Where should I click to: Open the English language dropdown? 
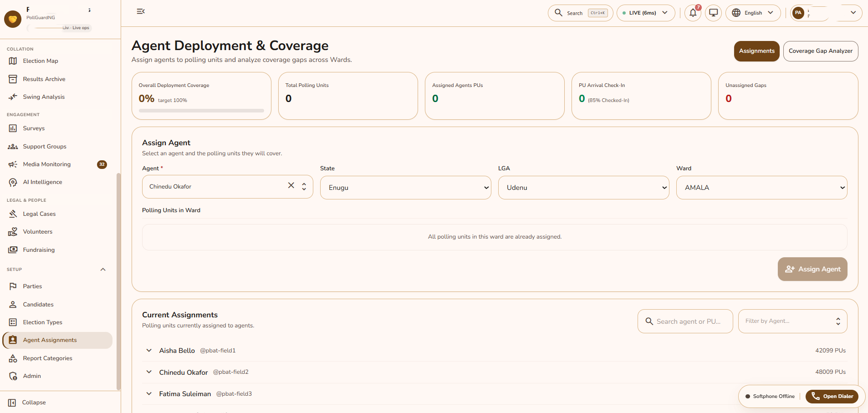[753, 13]
